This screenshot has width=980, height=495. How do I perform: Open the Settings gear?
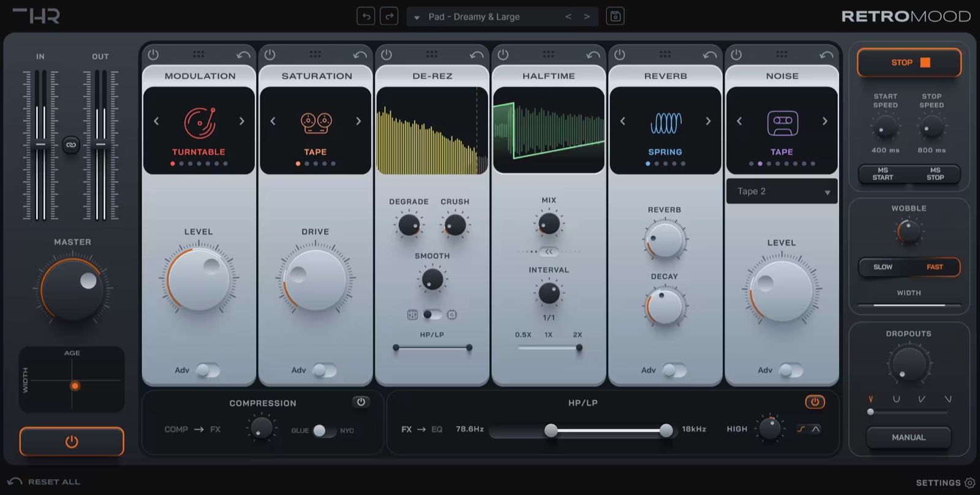pyautogui.click(x=970, y=483)
